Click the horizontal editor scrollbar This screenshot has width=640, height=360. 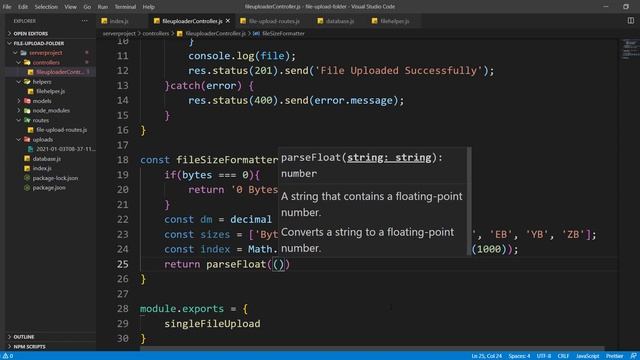click(x=372, y=349)
